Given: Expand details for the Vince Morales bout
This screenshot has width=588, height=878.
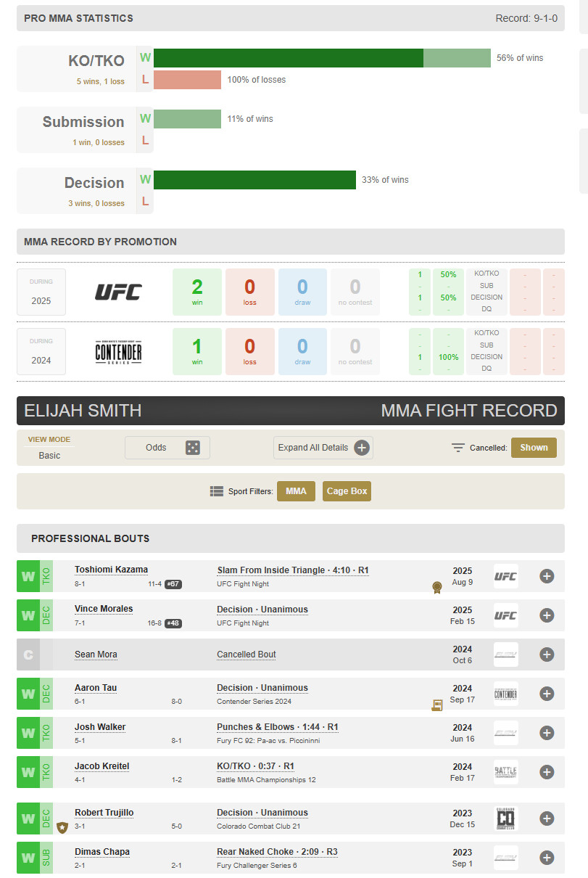Looking at the screenshot, I should coord(547,615).
